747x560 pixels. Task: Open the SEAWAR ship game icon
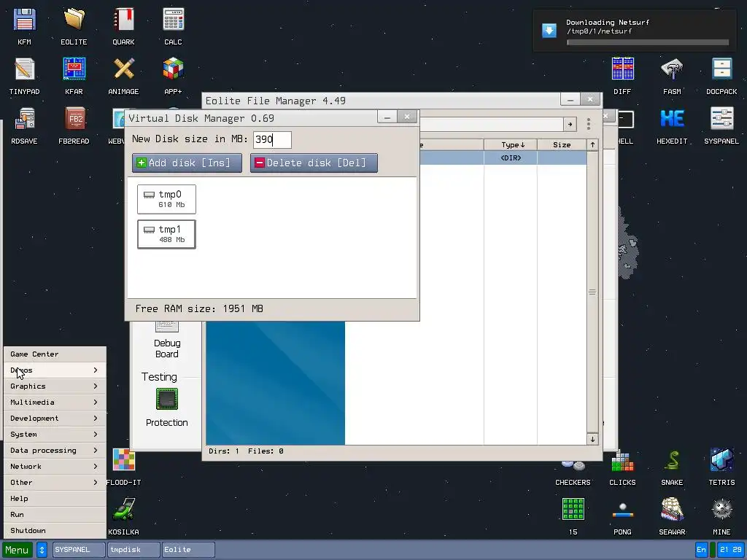[672, 510]
